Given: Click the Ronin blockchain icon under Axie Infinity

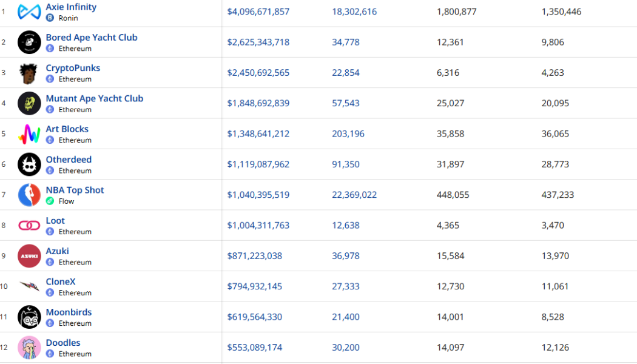Looking at the screenshot, I should click(x=50, y=18).
